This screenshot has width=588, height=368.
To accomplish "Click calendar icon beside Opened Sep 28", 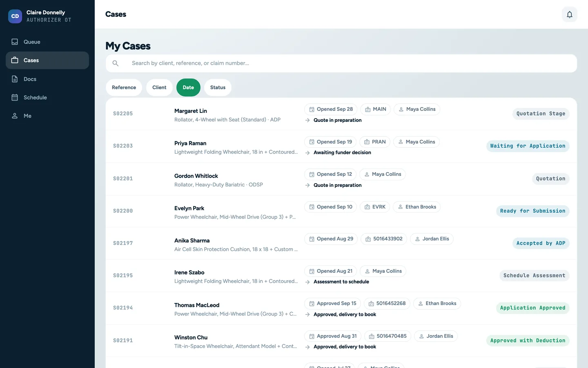I will click(312, 110).
